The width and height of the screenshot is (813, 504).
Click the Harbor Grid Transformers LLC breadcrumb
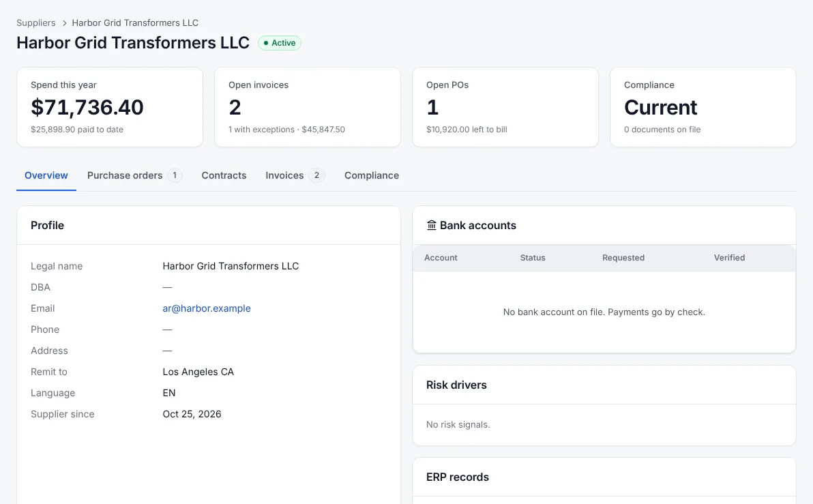pyautogui.click(x=135, y=23)
